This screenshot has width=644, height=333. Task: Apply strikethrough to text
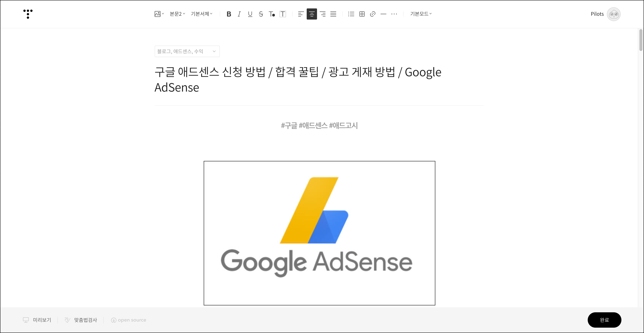[x=261, y=14]
